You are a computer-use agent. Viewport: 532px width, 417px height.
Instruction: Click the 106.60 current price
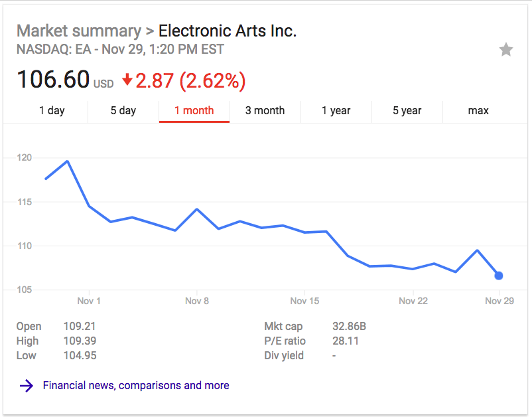click(53, 80)
